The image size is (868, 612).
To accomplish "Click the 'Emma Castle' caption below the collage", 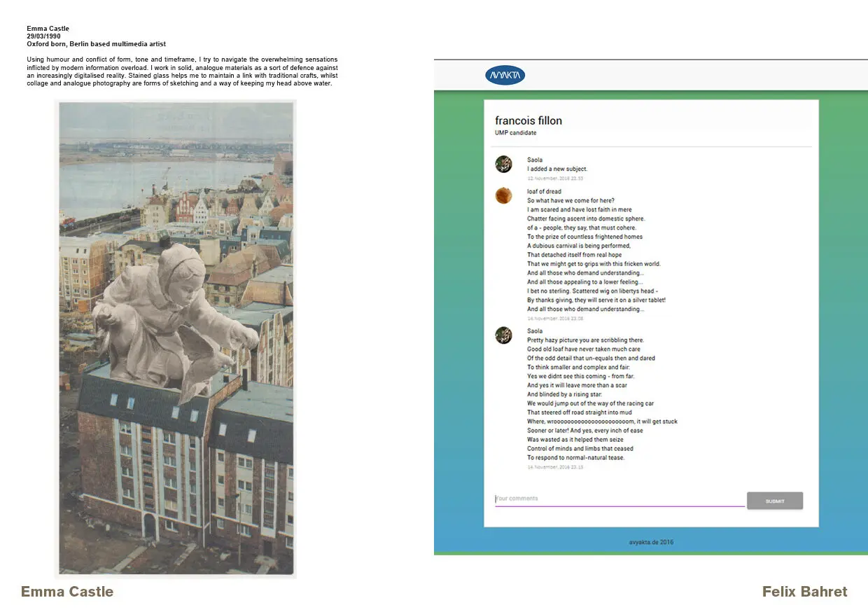I will point(67,592).
